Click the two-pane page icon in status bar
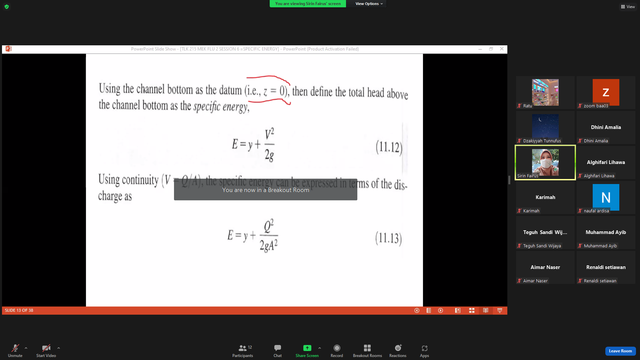 click(x=429, y=311)
